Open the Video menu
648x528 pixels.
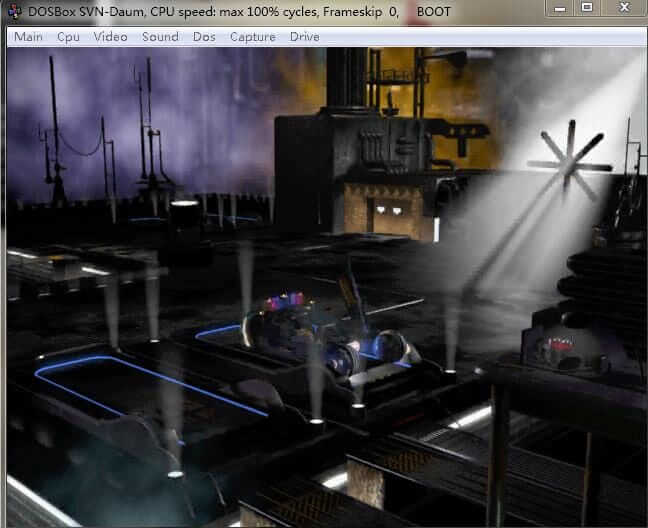tap(110, 37)
